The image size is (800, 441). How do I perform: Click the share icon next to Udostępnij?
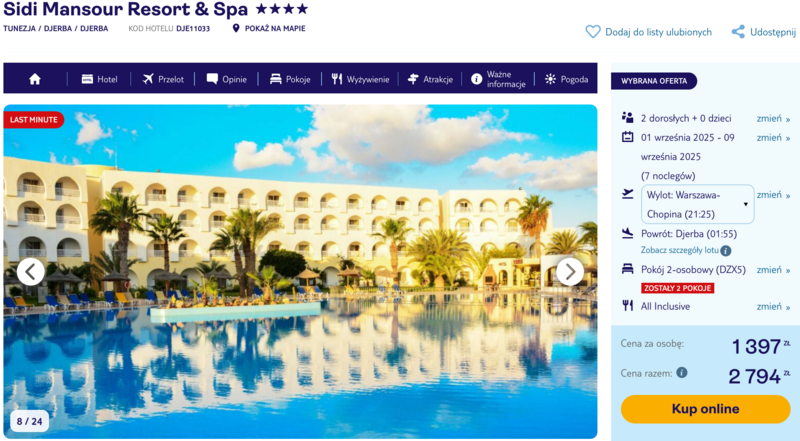[x=738, y=32]
